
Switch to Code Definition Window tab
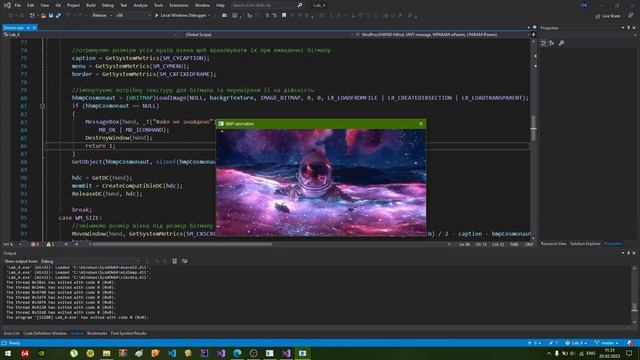click(x=45, y=333)
